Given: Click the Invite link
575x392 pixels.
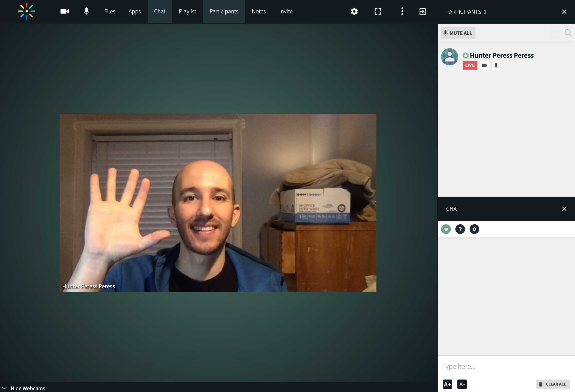Looking at the screenshot, I should 286,11.
